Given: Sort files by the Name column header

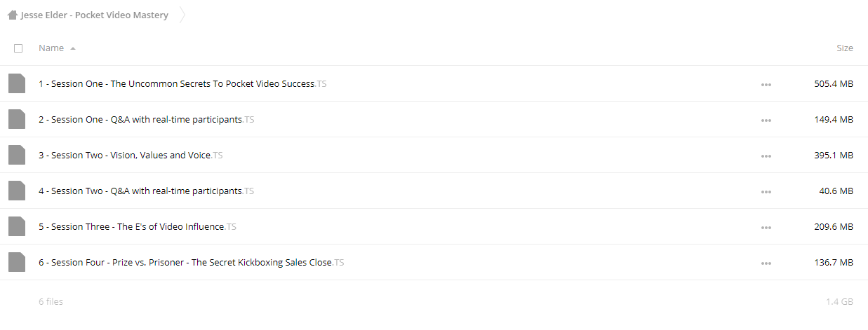Looking at the screenshot, I should pyautogui.click(x=51, y=48).
